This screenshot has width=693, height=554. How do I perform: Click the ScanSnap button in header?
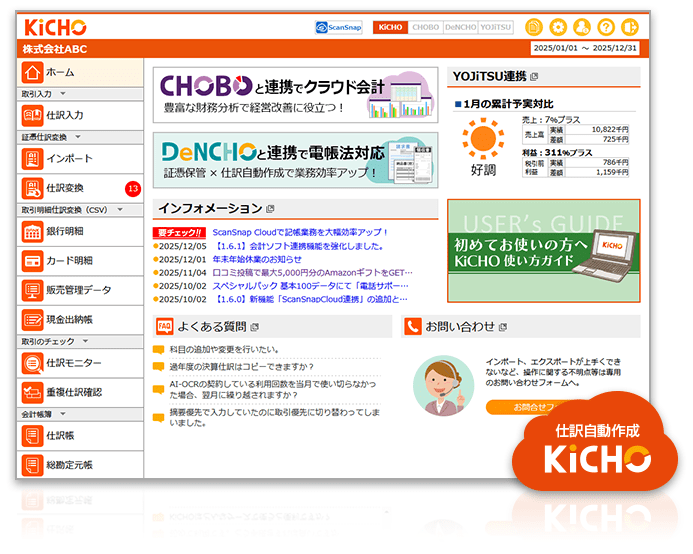[x=338, y=28]
